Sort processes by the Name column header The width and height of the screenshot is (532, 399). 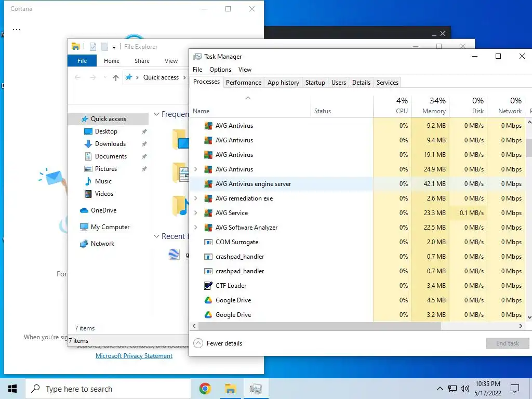pyautogui.click(x=250, y=107)
